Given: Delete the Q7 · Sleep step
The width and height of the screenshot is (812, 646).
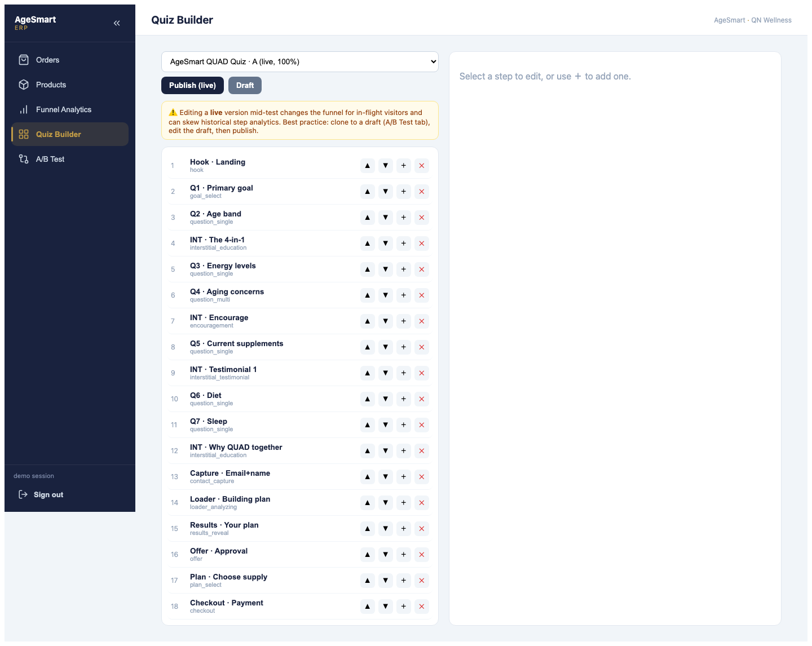Looking at the screenshot, I should 422,425.
